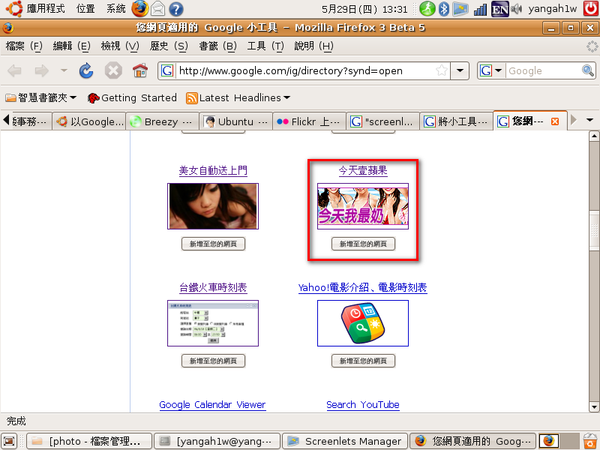This screenshot has height=450, width=600.
Task: Open the 檢視 (V) menu
Action: [120, 46]
